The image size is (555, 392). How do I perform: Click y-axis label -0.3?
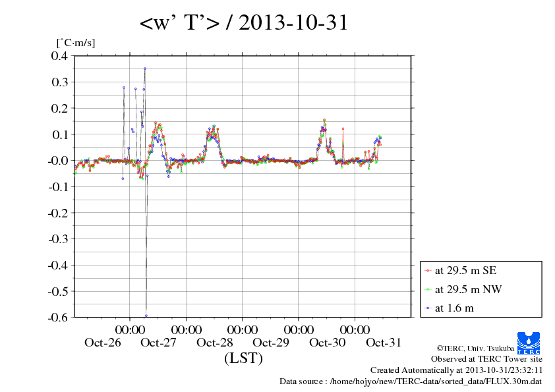point(58,238)
